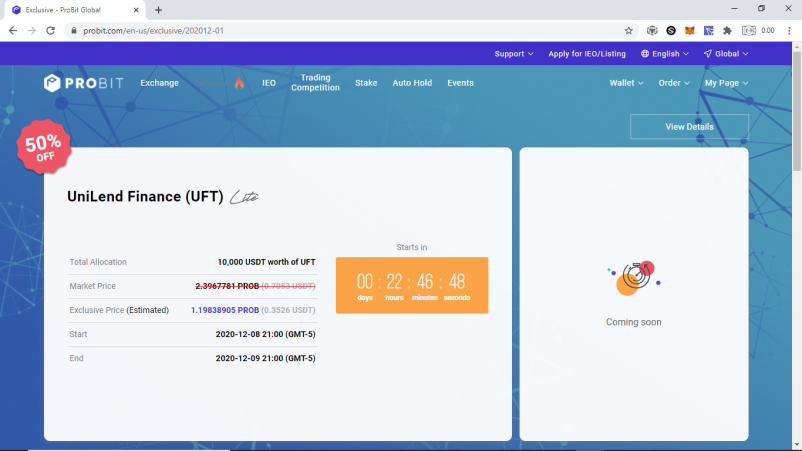Go back to previous page
The image size is (802, 451).
[13, 31]
